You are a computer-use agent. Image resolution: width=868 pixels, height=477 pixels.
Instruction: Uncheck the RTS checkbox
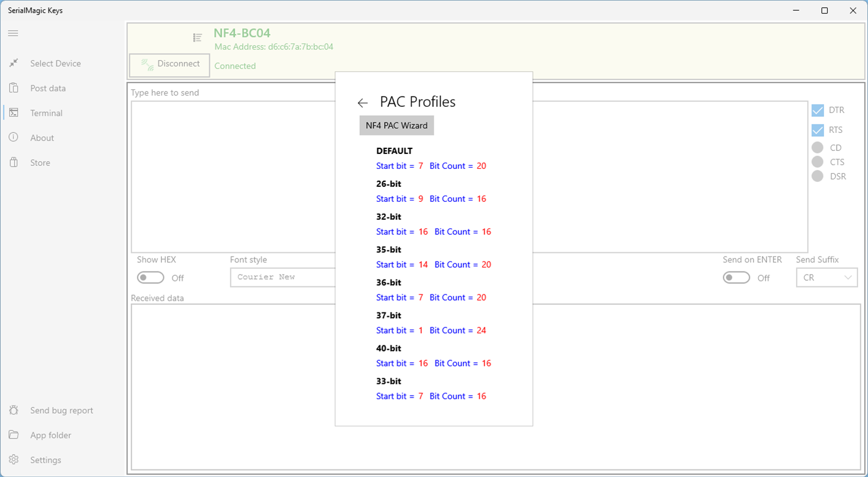[x=818, y=130]
